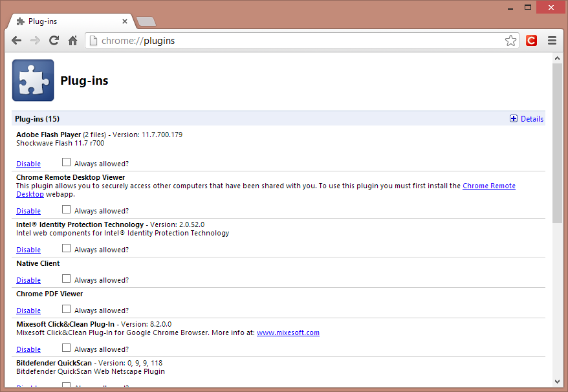The width and height of the screenshot is (568, 392).
Task: Disable Adobe Flash Player
Action: point(28,164)
